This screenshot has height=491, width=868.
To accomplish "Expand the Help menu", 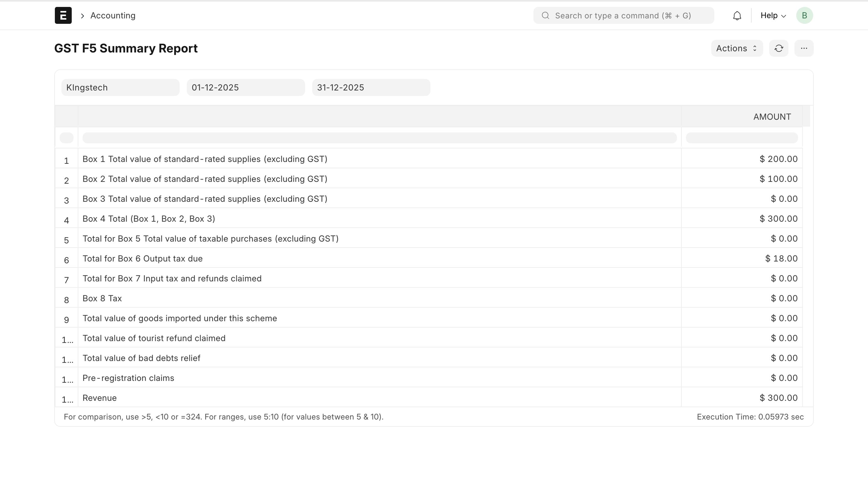I will [773, 15].
